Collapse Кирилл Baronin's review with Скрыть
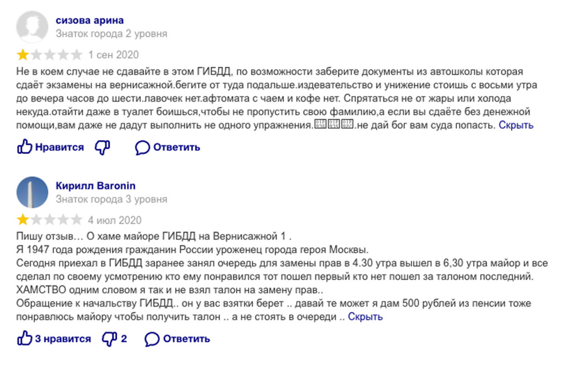Viewport: 588px width, 365px height. coord(365,317)
